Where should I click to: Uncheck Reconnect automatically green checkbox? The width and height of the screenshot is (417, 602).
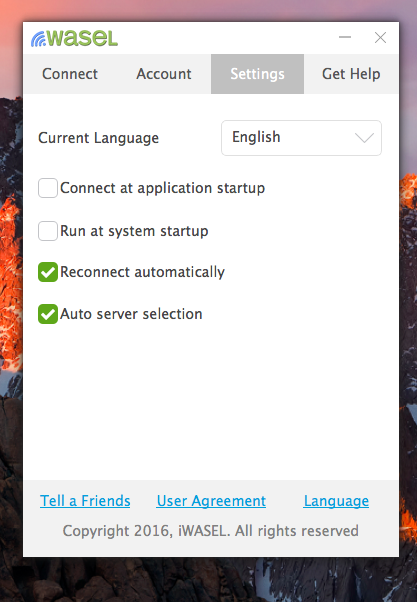coord(48,272)
